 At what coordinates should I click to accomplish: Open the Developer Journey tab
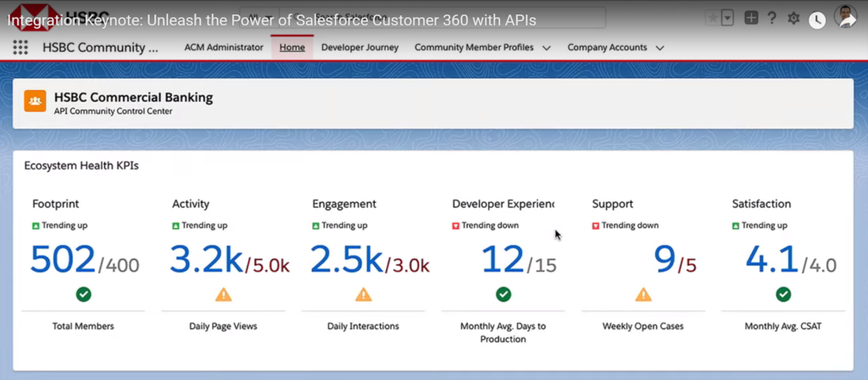(x=359, y=47)
